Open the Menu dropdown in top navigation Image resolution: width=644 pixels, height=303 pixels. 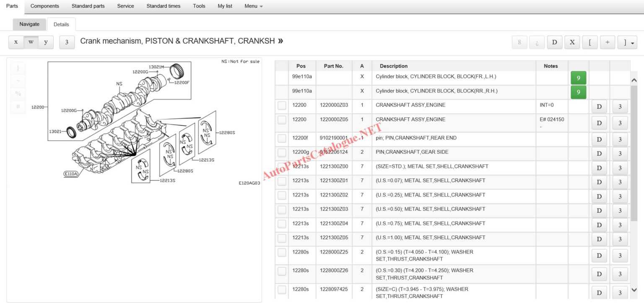253,6
